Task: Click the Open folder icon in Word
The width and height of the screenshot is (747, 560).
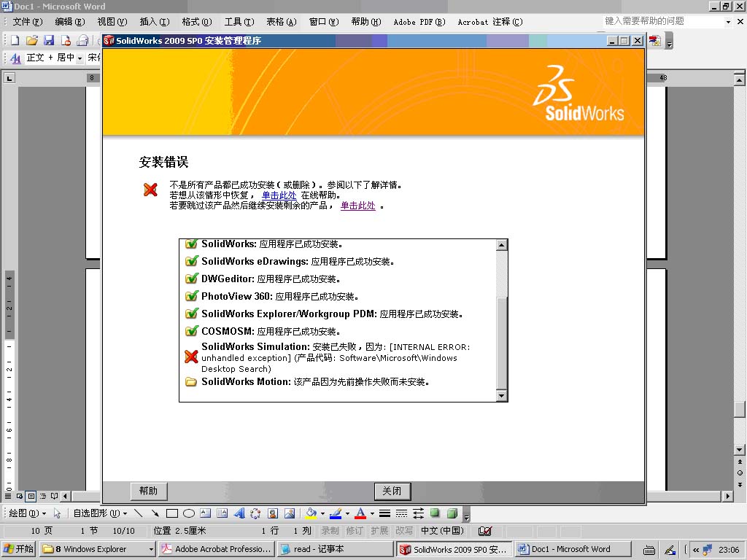Action: coord(32,41)
